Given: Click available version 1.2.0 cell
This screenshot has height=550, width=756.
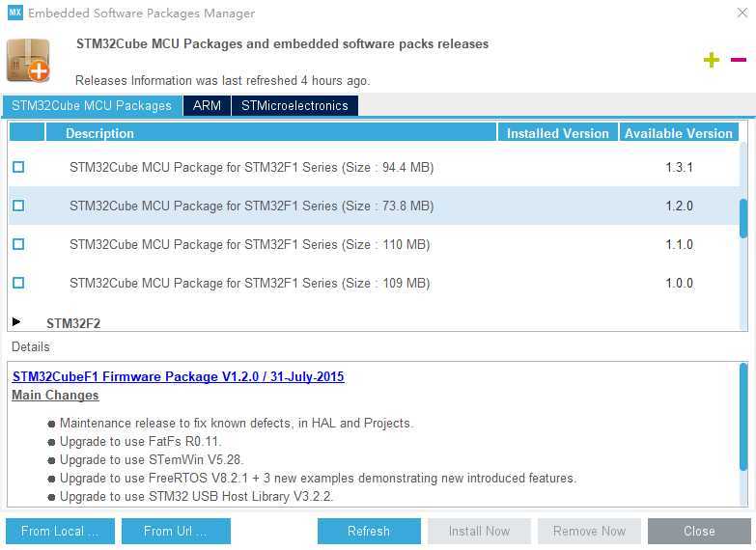Looking at the screenshot, I should pos(680,206).
